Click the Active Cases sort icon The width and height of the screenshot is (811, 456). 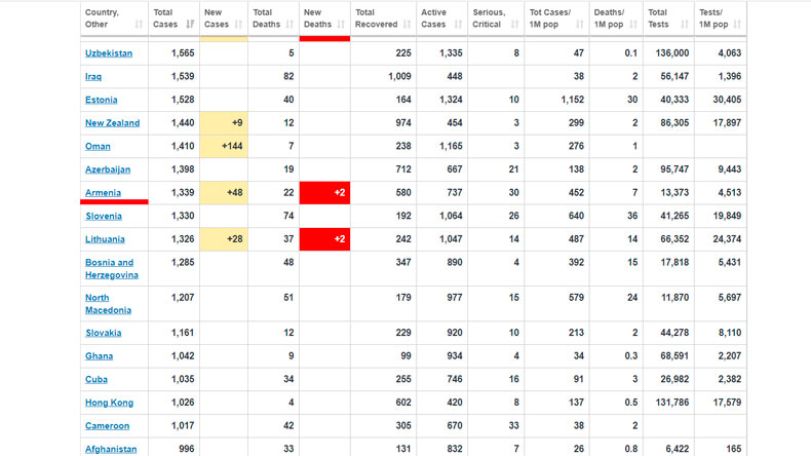(458, 24)
